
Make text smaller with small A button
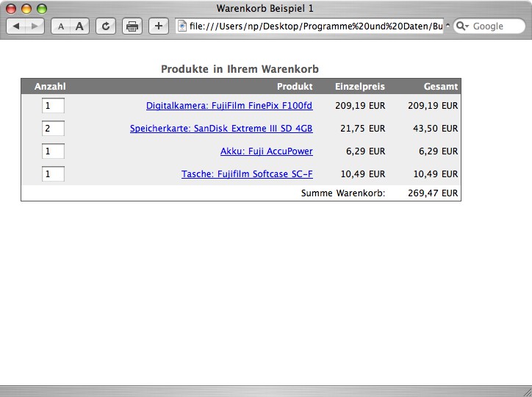pos(61,26)
